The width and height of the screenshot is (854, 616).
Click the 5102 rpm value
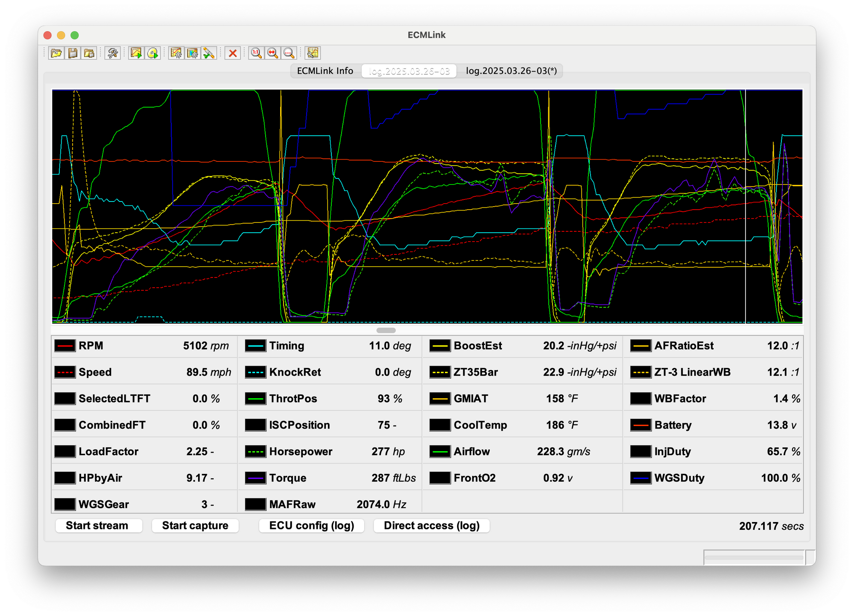[x=206, y=346]
